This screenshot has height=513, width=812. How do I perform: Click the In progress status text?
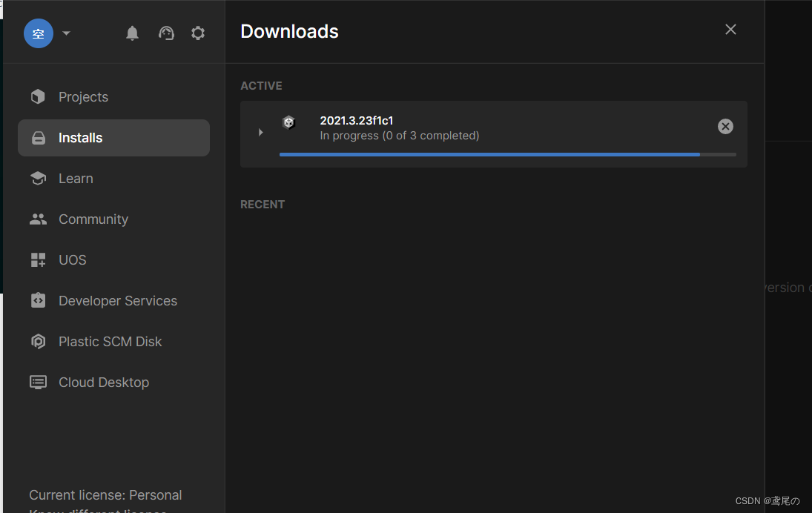coord(399,136)
